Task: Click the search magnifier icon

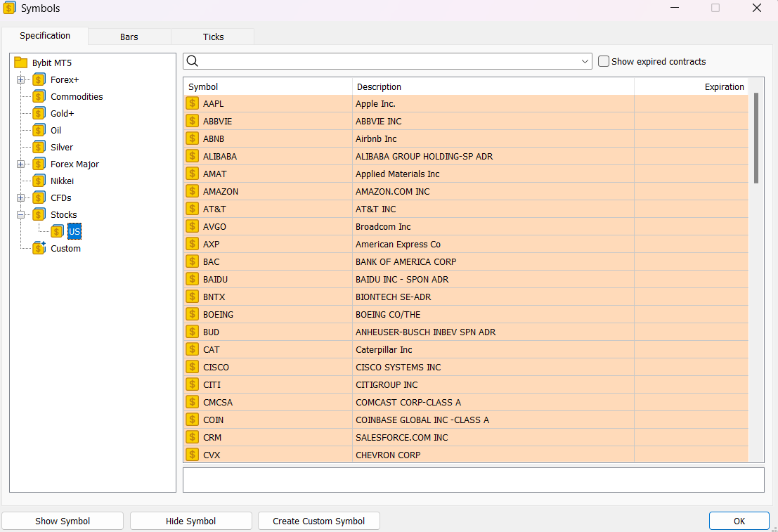Action: [x=193, y=61]
